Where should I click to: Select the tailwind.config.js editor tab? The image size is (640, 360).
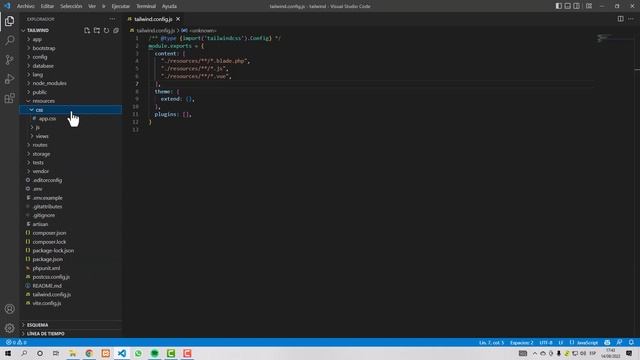153,19
